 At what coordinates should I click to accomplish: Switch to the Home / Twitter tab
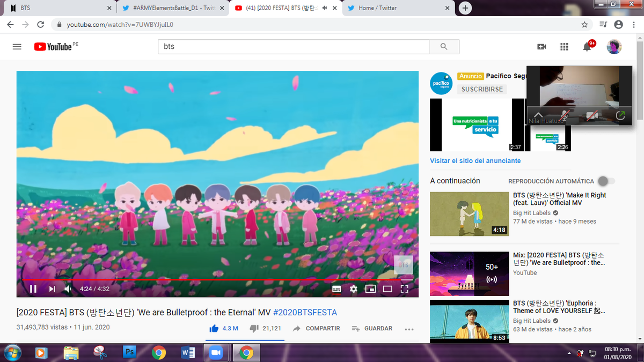pos(398,8)
